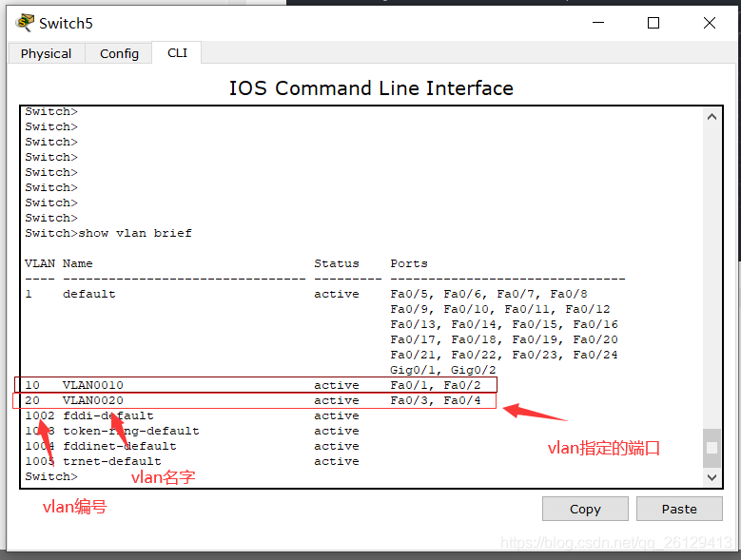Switch to the Physical tab

click(47, 53)
